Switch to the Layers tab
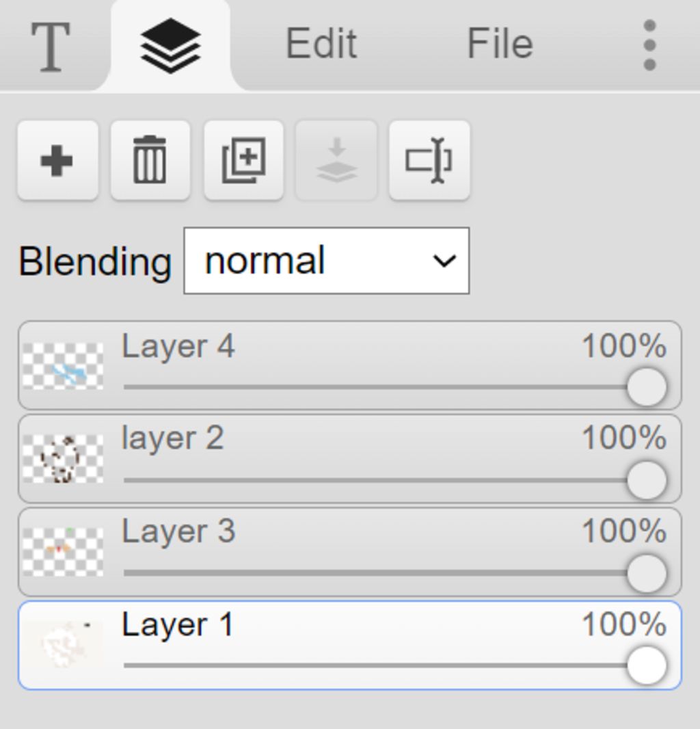700x729 pixels. coord(170,45)
